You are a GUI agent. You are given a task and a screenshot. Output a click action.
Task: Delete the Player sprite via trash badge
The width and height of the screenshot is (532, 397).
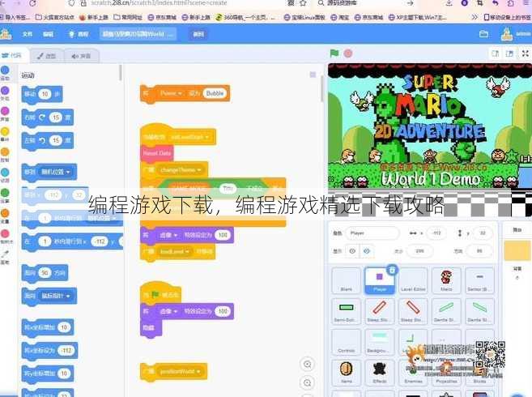(393, 271)
